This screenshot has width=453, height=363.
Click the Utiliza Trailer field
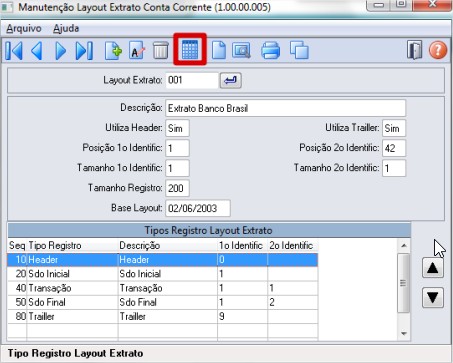point(394,128)
